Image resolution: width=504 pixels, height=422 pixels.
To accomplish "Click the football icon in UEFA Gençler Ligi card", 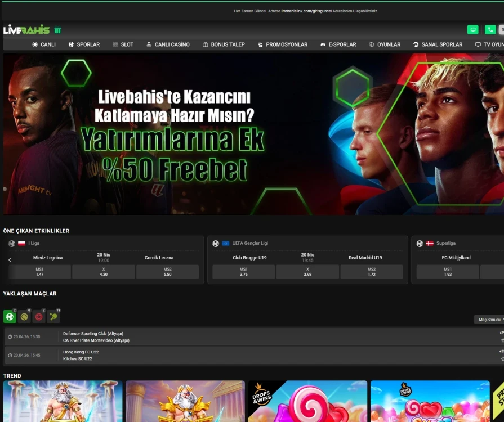I will (x=216, y=244).
